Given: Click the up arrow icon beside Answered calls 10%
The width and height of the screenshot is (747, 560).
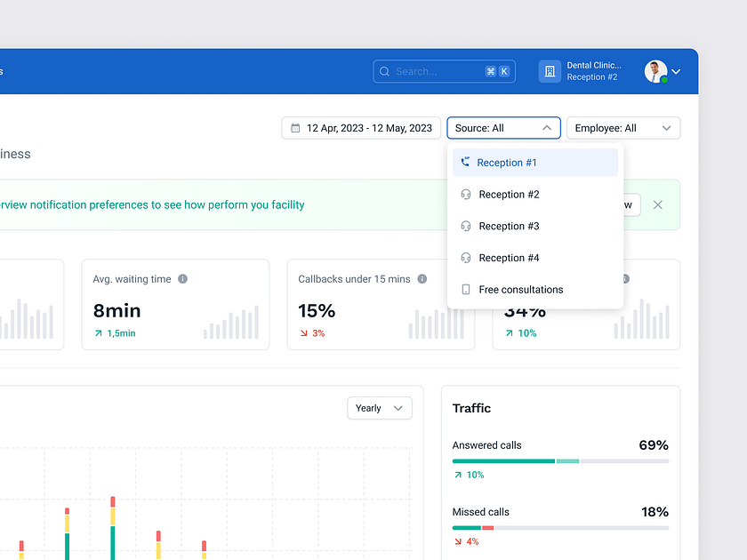Looking at the screenshot, I should tap(458, 475).
